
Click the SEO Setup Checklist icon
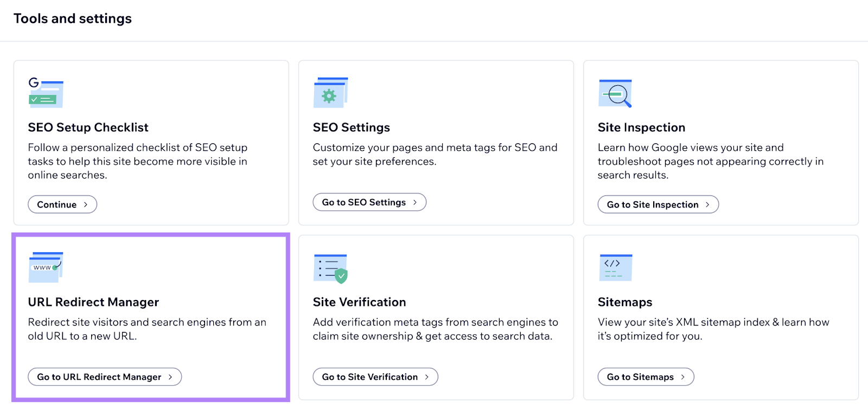pos(46,93)
